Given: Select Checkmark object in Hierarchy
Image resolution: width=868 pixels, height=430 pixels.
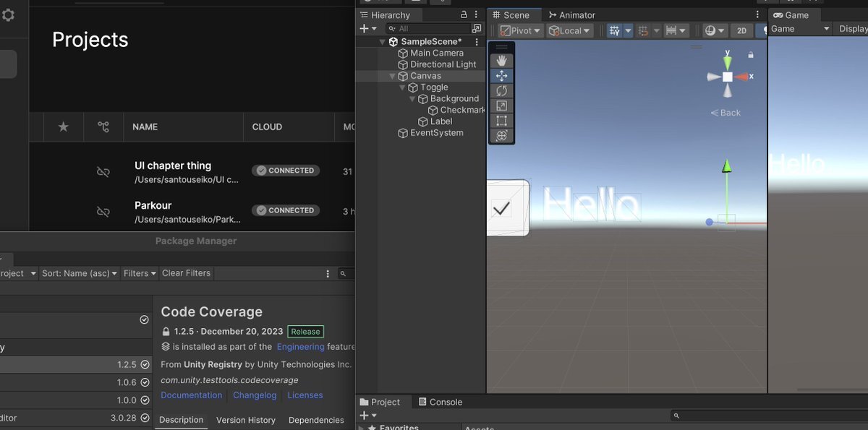Looking at the screenshot, I should coord(456,110).
